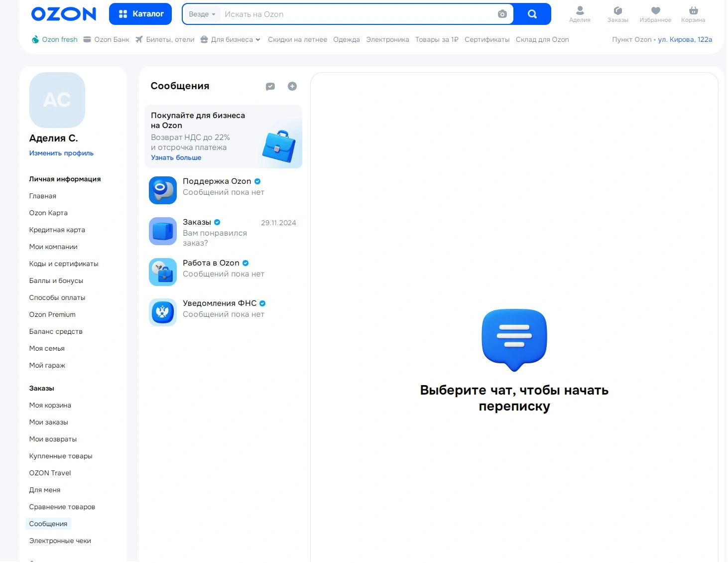Open the Билеты, отели link
Viewport: 728px width, 563px height.
point(165,39)
